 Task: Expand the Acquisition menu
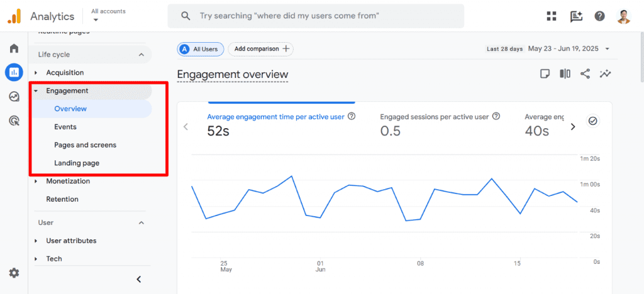click(x=36, y=73)
